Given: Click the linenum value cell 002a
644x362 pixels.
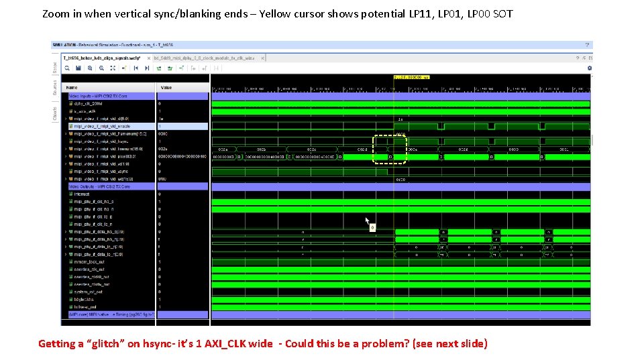Looking at the screenshot, I should pos(223,149).
